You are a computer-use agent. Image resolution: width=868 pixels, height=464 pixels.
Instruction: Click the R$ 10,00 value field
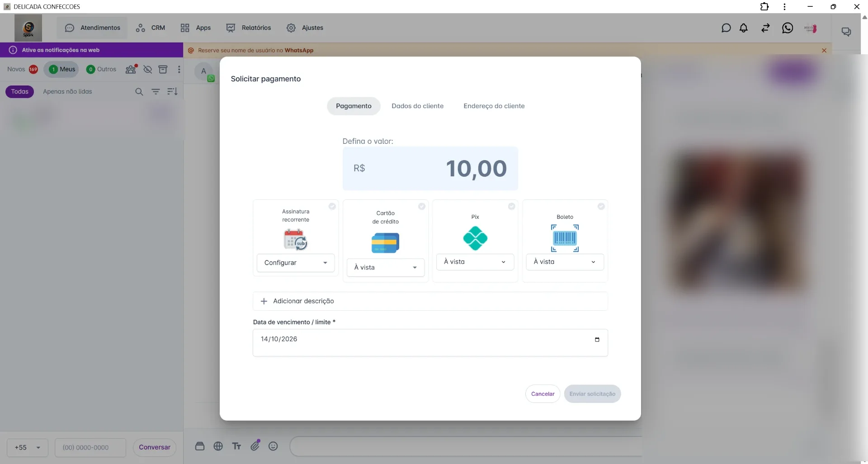[430, 168]
